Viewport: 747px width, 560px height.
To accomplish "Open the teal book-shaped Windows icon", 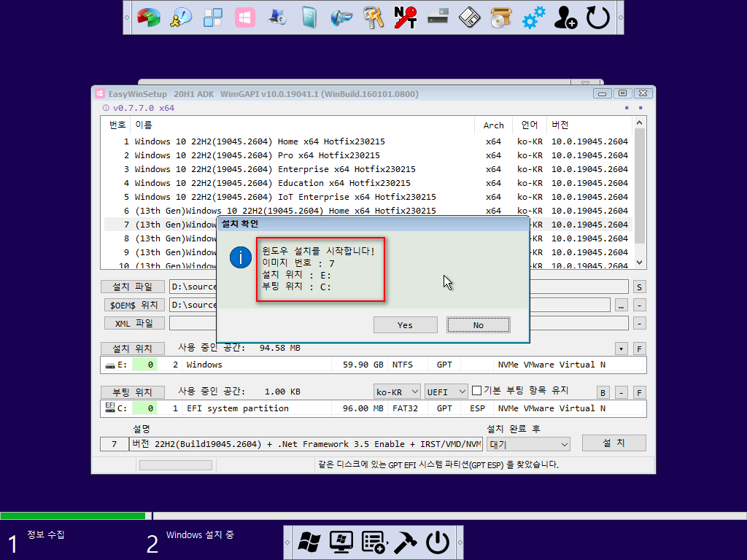I will pos(309,17).
